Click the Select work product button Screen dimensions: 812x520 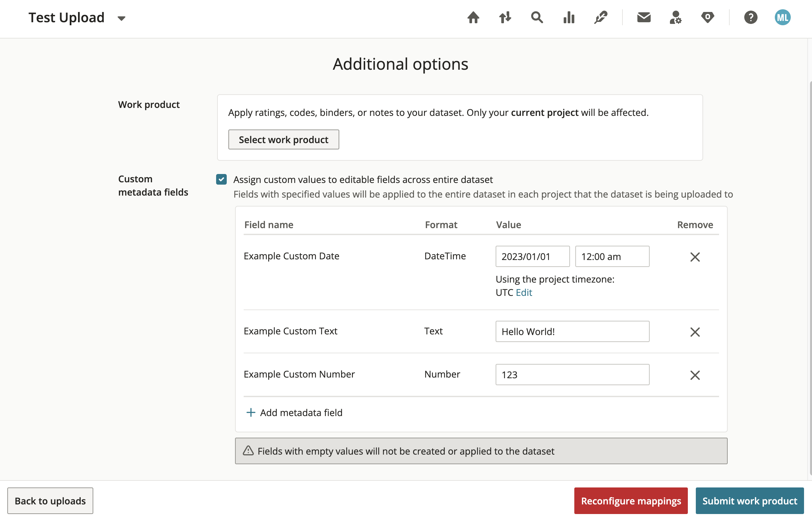tap(284, 139)
